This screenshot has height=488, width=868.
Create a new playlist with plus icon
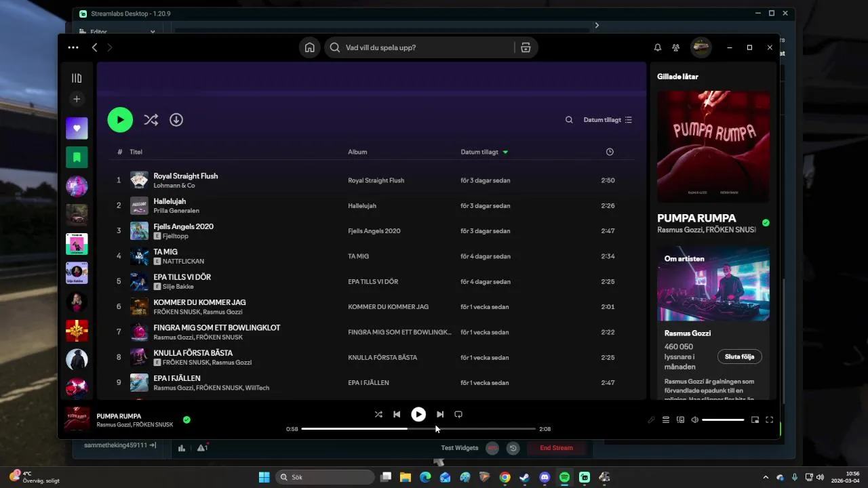(77, 99)
